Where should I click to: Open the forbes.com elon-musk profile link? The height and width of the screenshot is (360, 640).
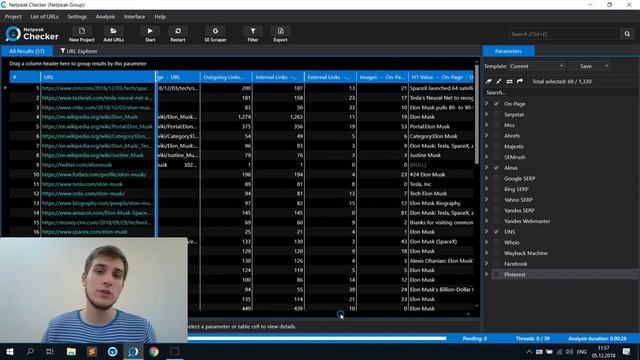pos(94,174)
